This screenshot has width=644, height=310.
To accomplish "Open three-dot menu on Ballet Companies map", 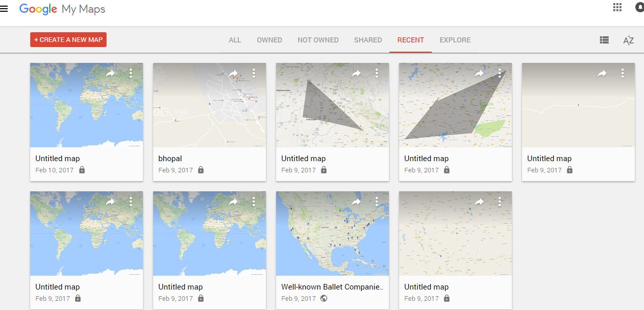I will [x=377, y=202].
